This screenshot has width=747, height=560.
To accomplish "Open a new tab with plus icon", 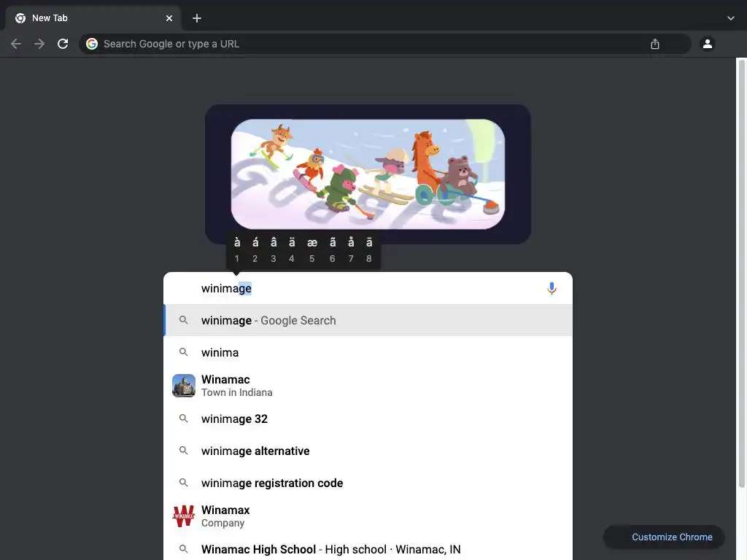I will pos(197,18).
